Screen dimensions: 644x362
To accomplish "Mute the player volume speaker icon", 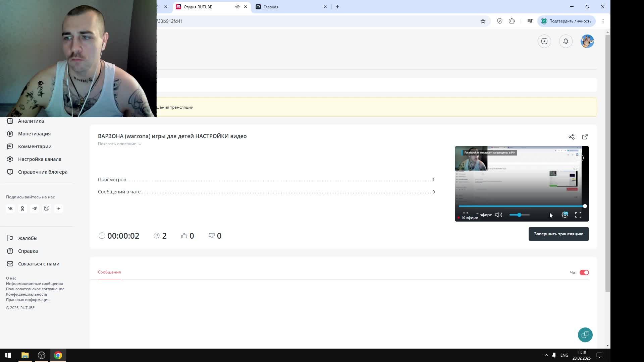I will (x=498, y=215).
